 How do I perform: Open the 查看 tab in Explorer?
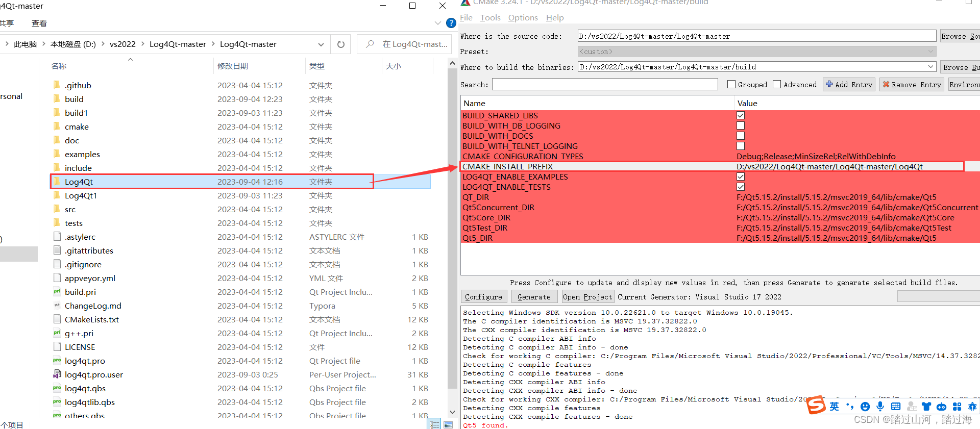click(39, 23)
